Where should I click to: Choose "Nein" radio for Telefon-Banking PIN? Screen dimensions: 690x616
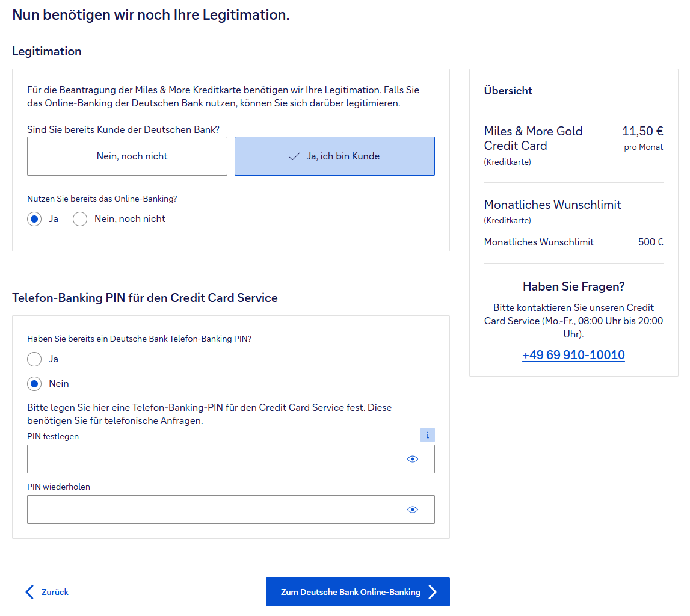[35, 384]
